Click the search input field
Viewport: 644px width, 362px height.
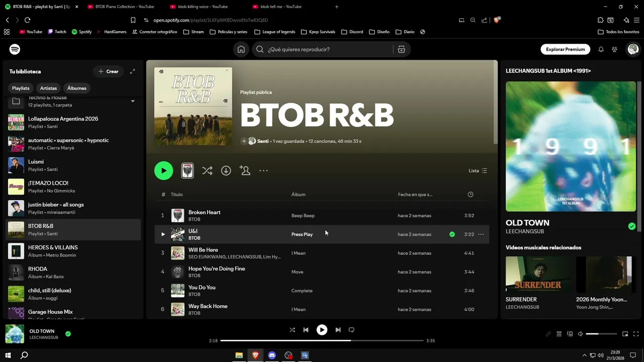click(327, 49)
